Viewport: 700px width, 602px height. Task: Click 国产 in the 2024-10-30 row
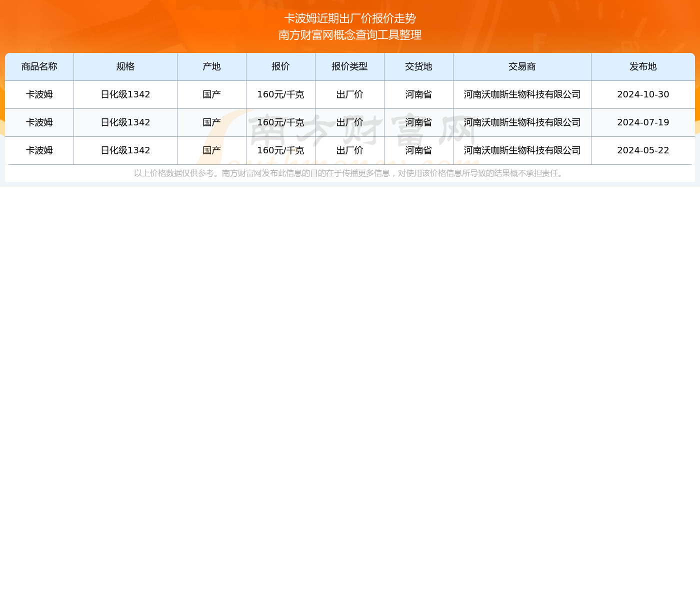(211, 94)
